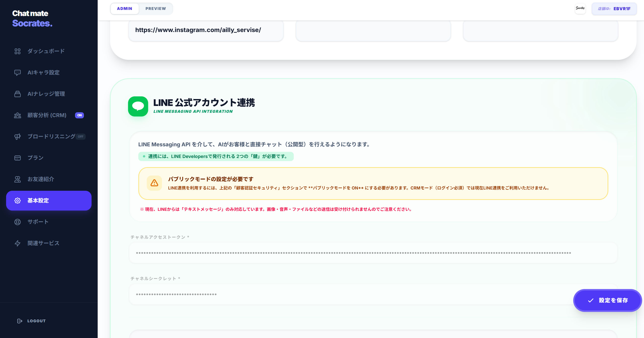Click the サポート lifebuoy icon
The image size is (644, 338).
tap(17, 222)
